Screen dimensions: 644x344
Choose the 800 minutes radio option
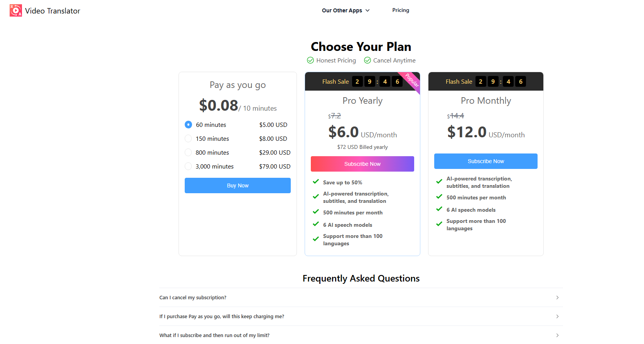(x=188, y=152)
